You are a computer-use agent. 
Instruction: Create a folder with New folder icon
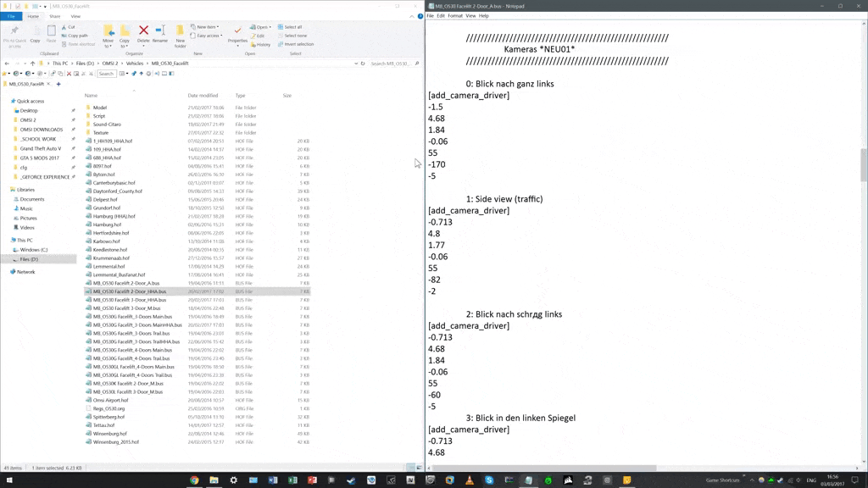coord(181,34)
